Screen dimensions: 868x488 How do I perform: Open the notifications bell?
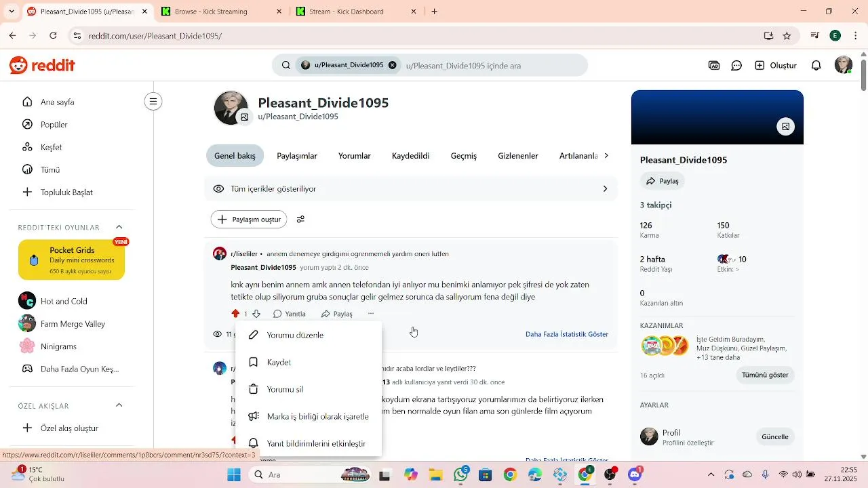coord(816,66)
